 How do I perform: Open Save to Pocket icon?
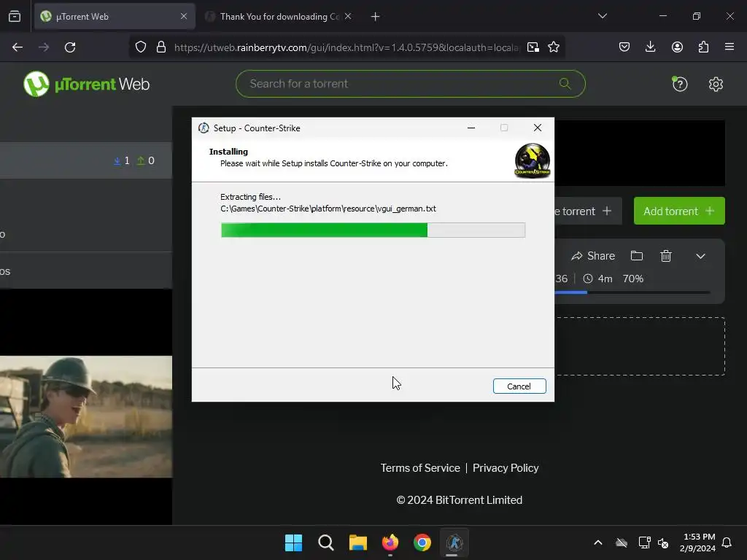coord(624,47)
